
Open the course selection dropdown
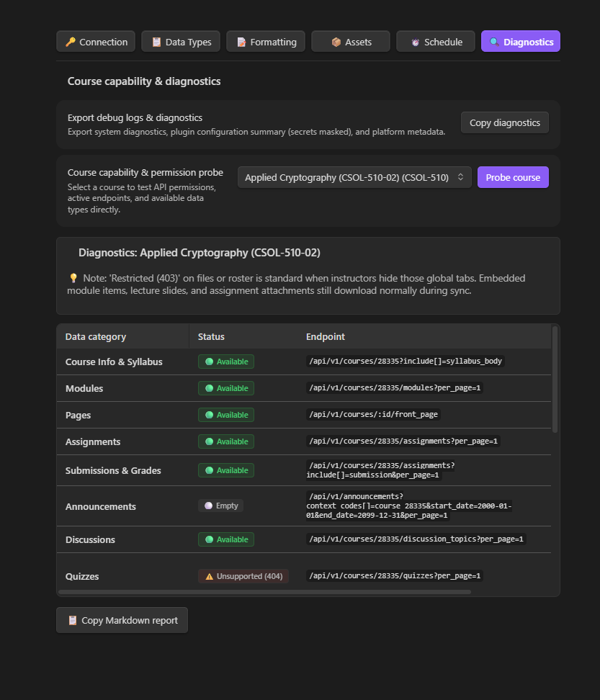354,177
